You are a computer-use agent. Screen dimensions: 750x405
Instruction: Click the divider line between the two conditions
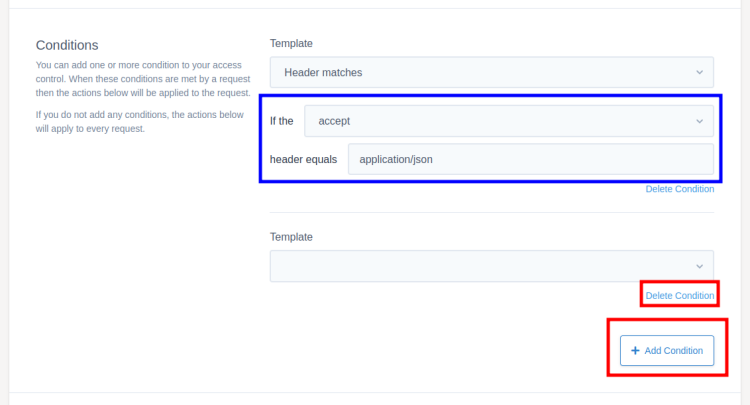click(x=491, y=212)
